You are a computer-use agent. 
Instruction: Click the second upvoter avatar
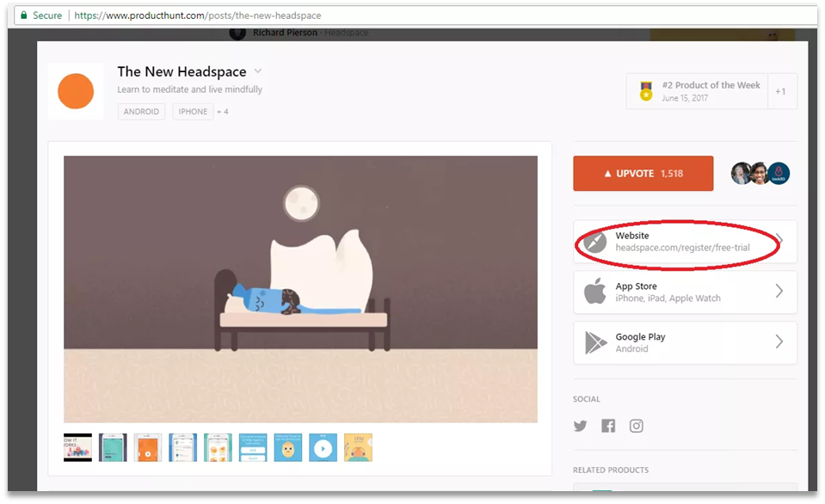(x=760, y=173)
